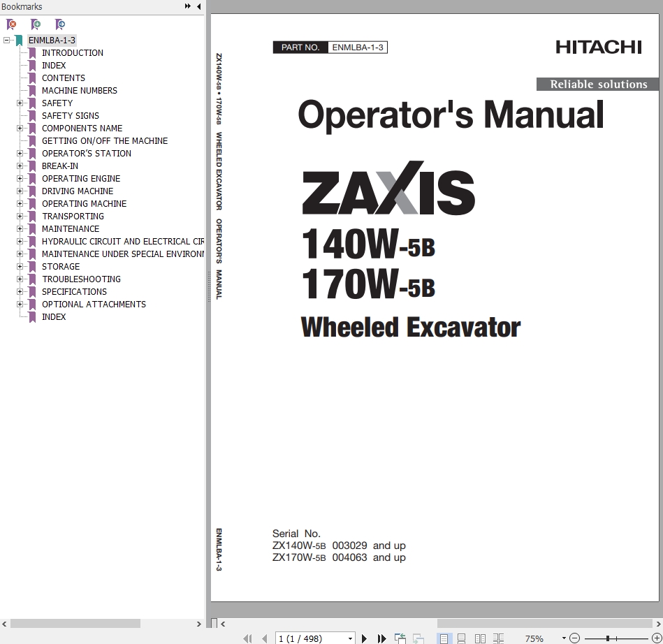
Task: Open the OPERATING MACHINE bookmark
Action: (84, 204)
